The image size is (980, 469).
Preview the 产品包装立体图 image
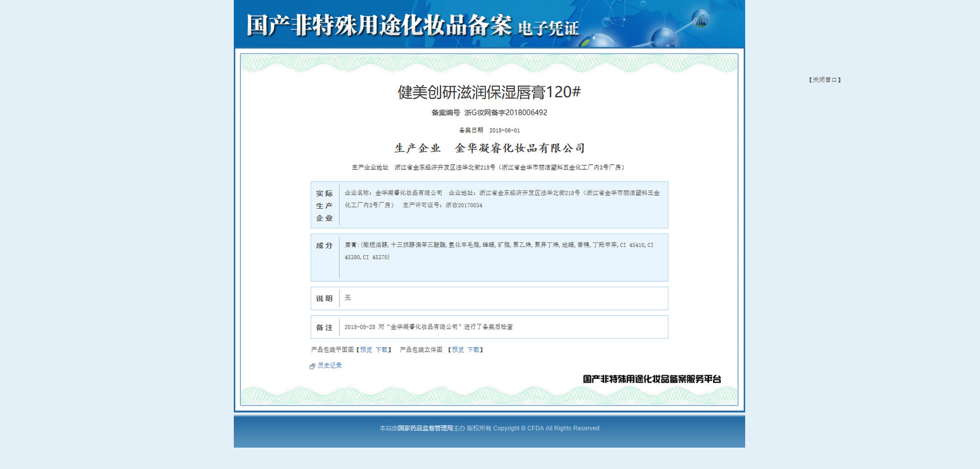[458, 350]
